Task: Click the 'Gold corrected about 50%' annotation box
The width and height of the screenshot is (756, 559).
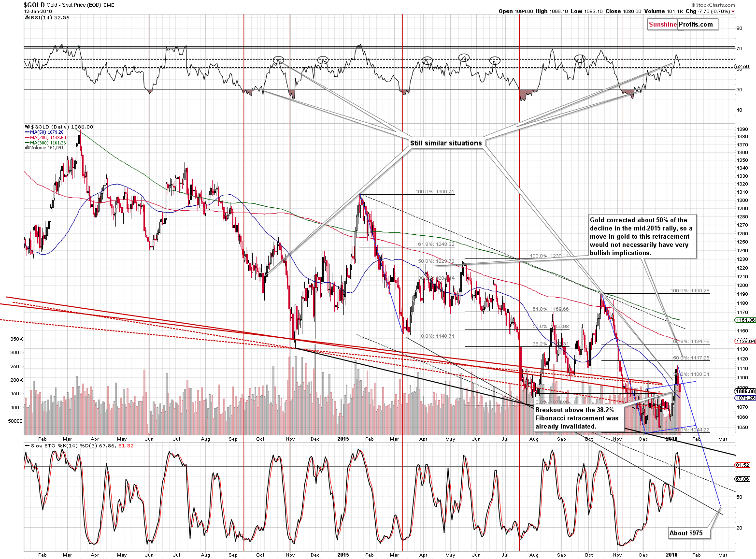Action: 642,236
